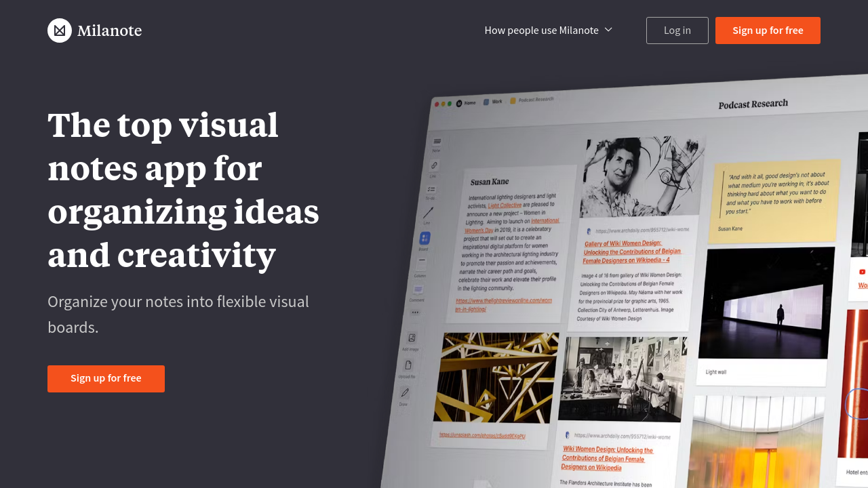Select the Comment tool icon

418,289
